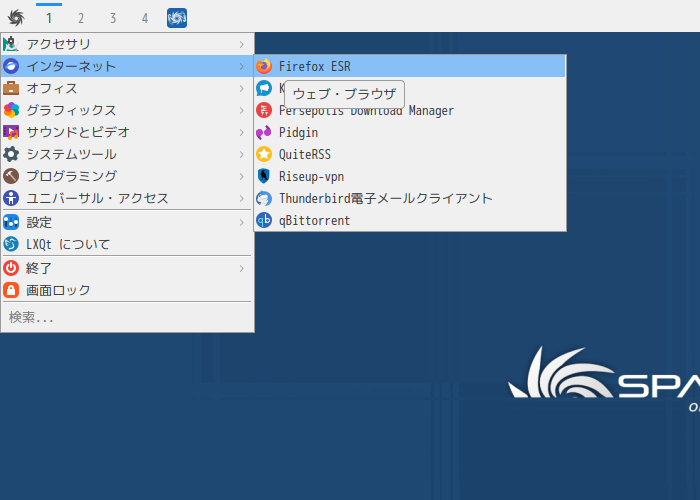Launch QuiteRSS from the internet submenu

(410, 154)
